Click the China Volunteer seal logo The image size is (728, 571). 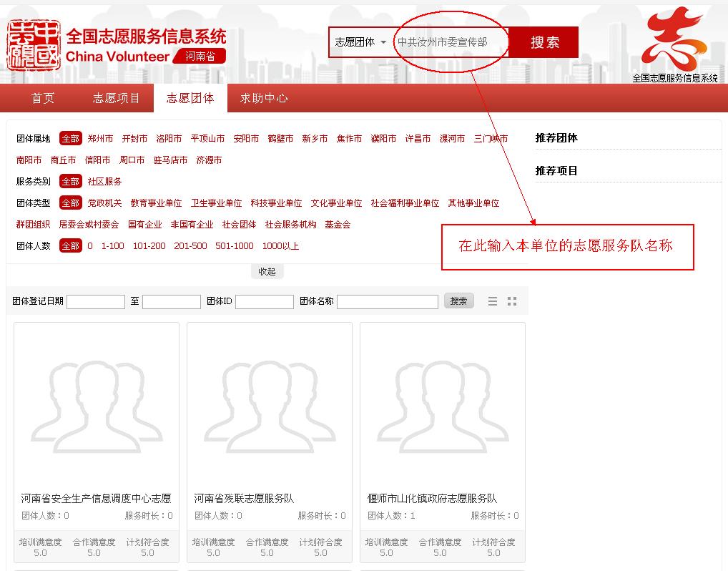(x=33, y=46)
